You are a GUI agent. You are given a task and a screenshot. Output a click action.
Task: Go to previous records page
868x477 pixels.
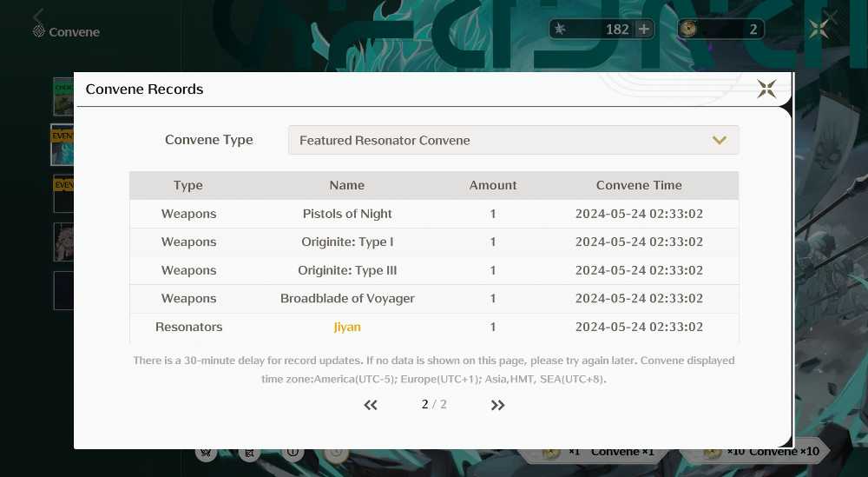(371, 405)
